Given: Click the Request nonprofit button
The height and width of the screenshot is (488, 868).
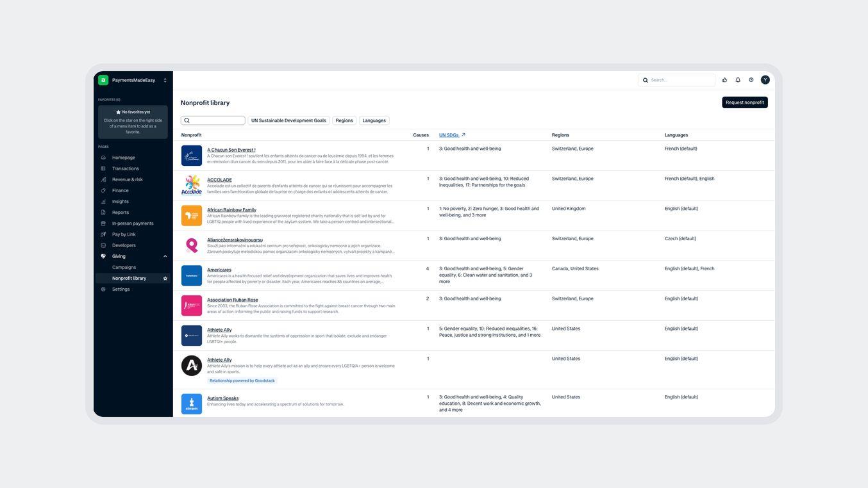Looking at the screenshot, I should (x=744, y=101).
